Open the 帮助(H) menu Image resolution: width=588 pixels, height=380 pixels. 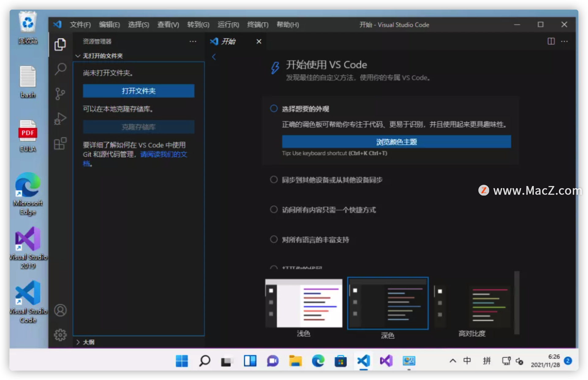(x=288, y=24)
